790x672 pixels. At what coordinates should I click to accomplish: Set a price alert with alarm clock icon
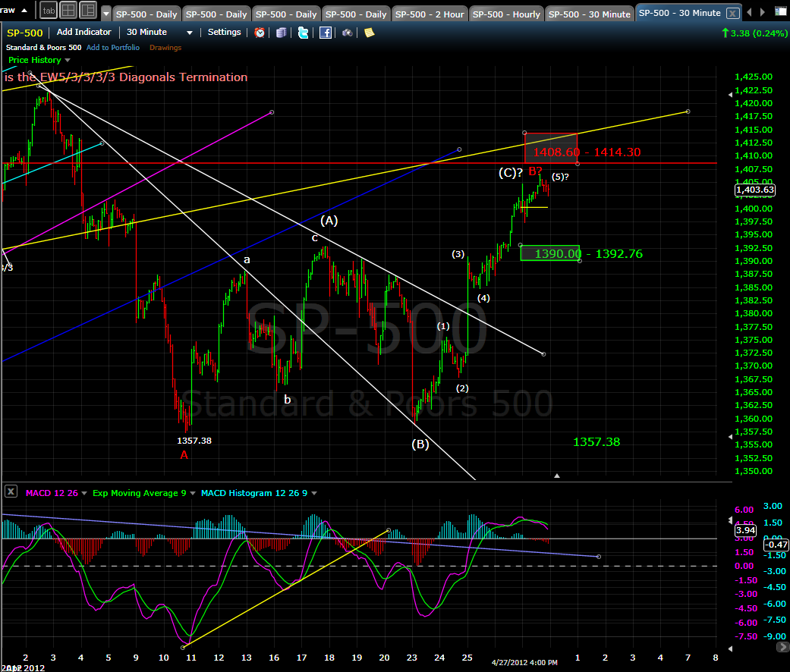(x=260, y=33)
